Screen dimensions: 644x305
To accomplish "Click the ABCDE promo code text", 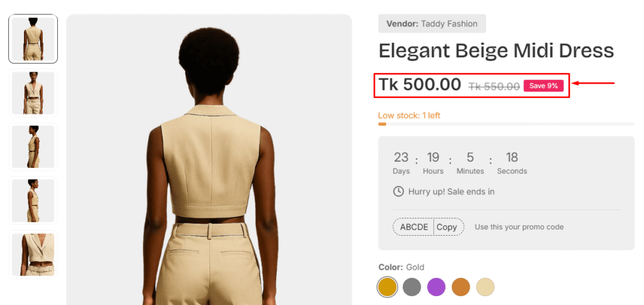I will point(414,227).
